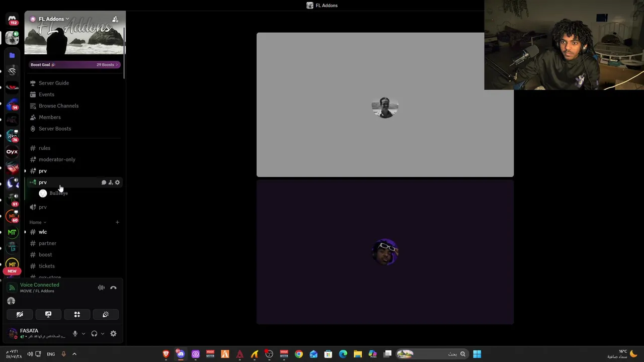This screenshot has width=644, height=362.
Task: Open Microsoft Store from taskbar
Action: (x=328, y=354)
